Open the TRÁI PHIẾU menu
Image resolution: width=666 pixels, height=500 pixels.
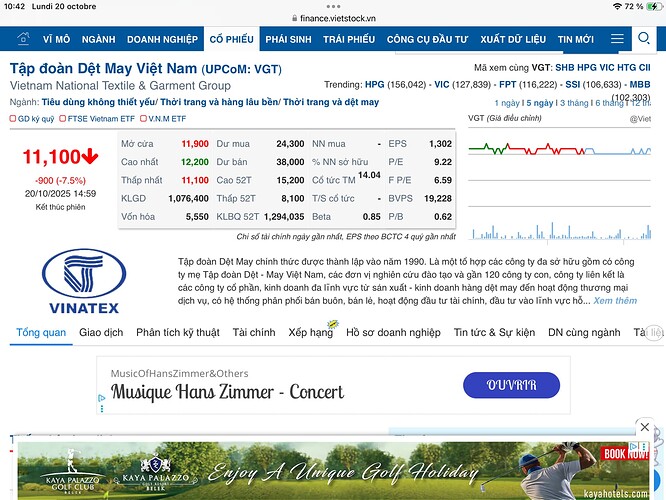click(x=349, y=39)
